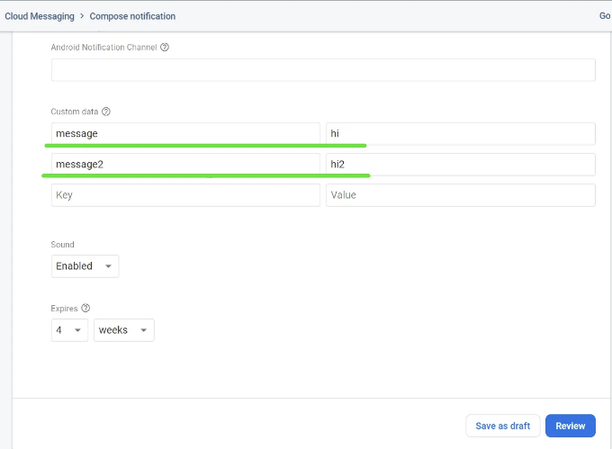Open help for Android Notification Channel

click(165, 47)
